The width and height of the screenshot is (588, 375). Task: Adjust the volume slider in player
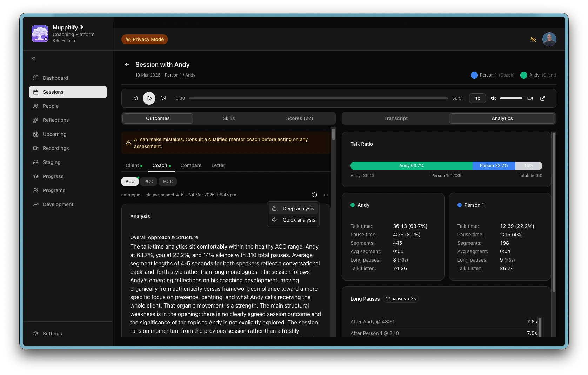(x=511, y=98)
